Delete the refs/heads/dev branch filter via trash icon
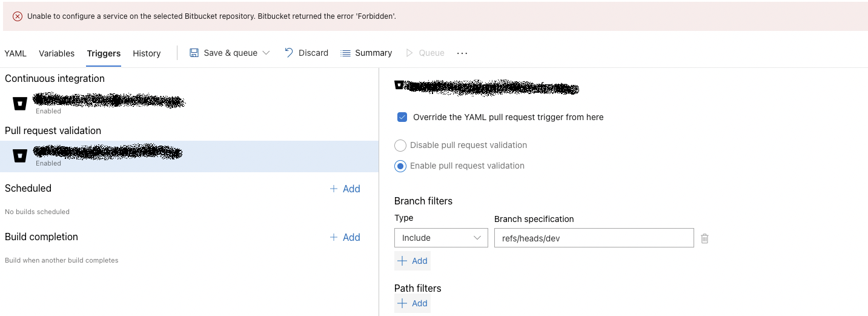Image resolution: width=868 pixels, height=316 pixels. 704,238
